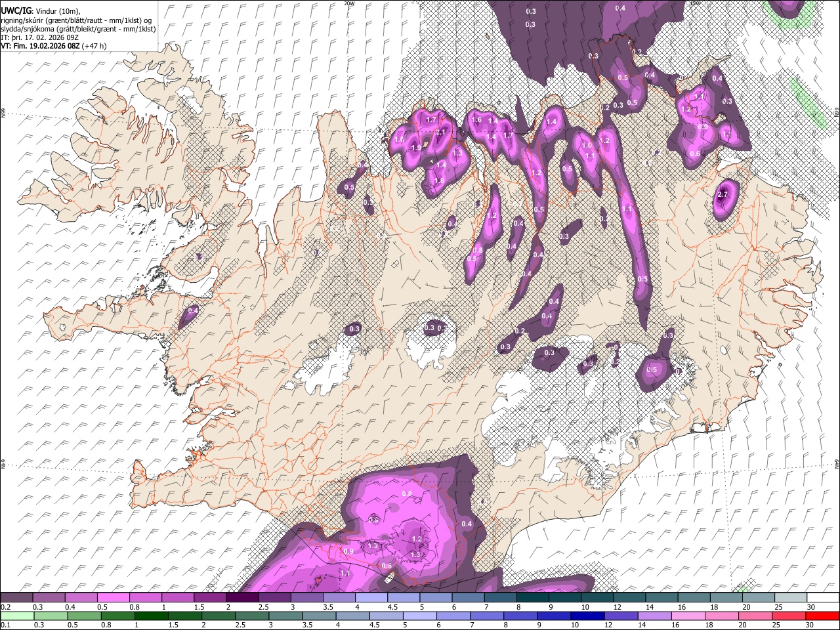The width and height of the screenshot is (840, 630).
Task: Click the 64N latitude label on right edge
Action: pyautogui.click(x=837, y=464)
